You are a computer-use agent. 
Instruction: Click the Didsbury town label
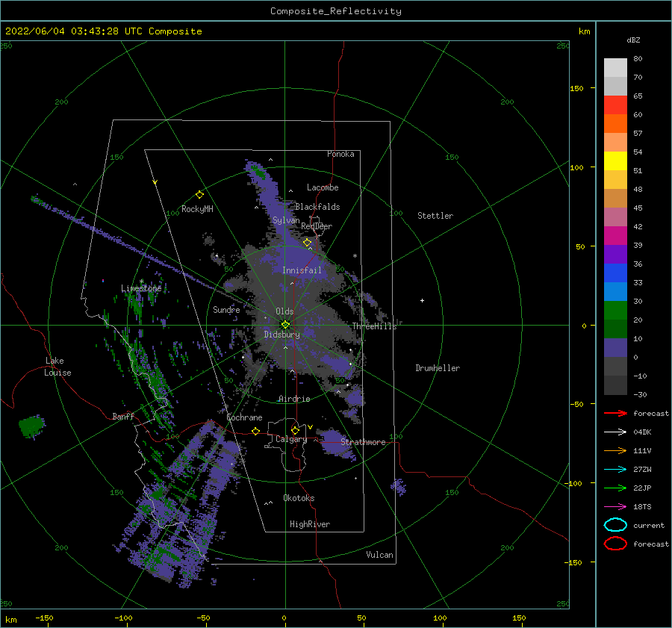281,335
